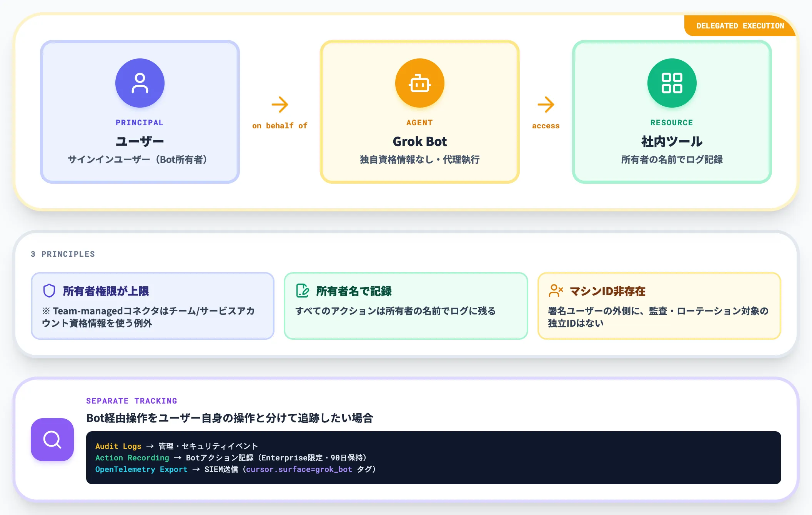Click the PRINCIPAL label
The width and height of the screenshot is (812, 515).
140,123
